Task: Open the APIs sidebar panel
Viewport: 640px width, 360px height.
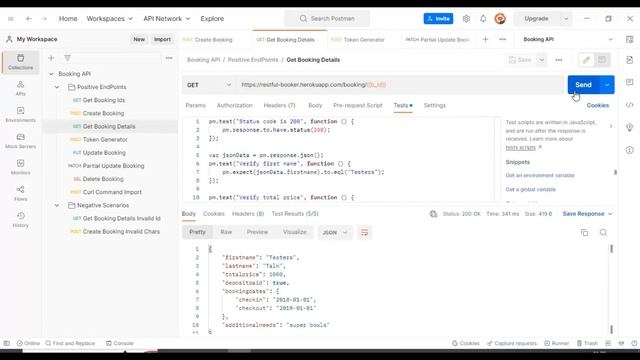Action: [20, 88]
